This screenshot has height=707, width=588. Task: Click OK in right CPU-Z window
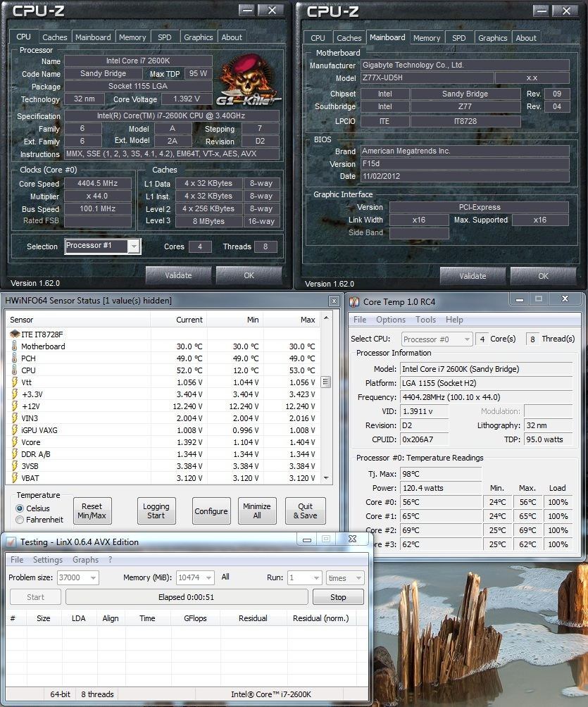(x=543, y=276)
